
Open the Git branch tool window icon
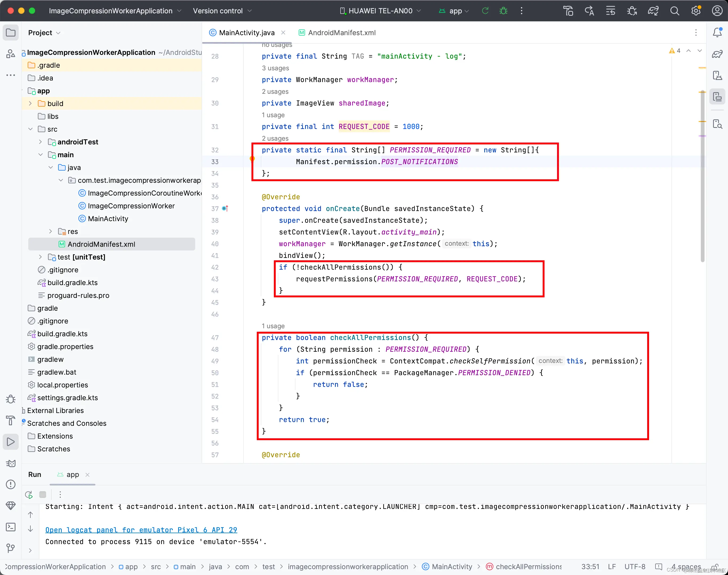coord(11,548)
